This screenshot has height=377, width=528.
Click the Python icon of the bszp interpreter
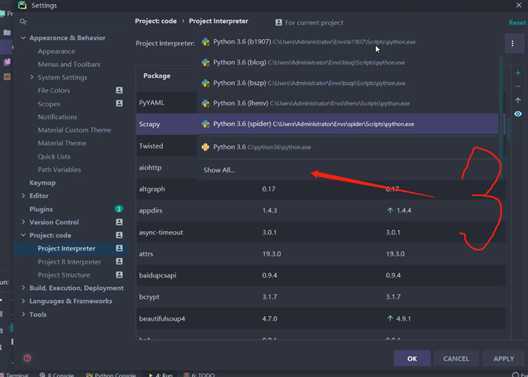click(x=205, y=83)
